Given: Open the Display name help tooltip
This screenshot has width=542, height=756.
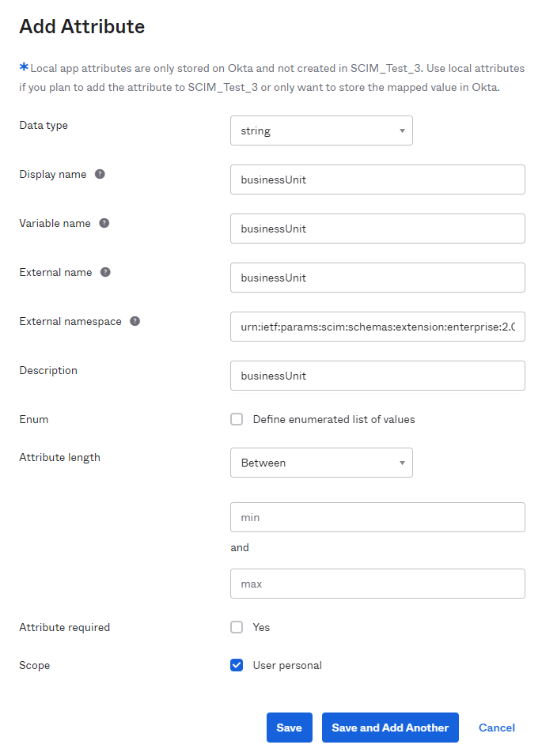Looking at the screenshot, I should [x=100, y=174].
